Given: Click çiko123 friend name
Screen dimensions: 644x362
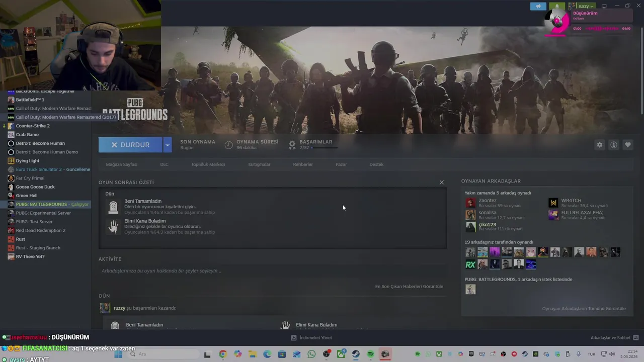Looking at the screenshot, I should 487,224.
